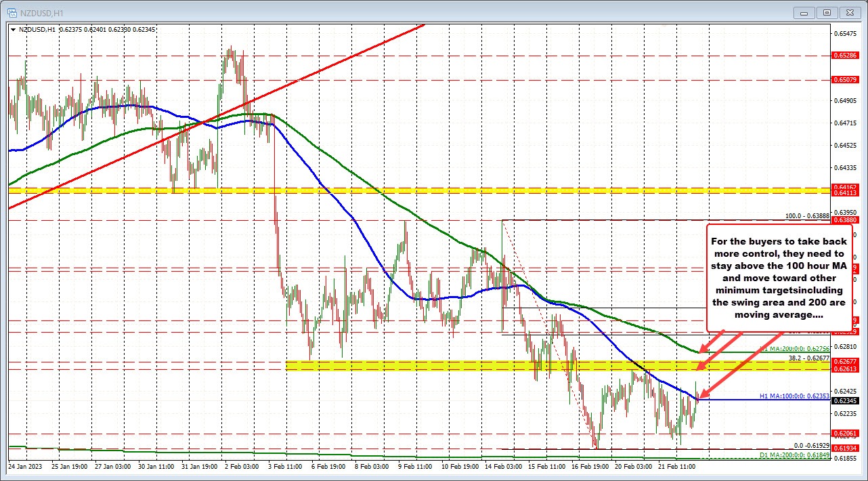Viewport: 868px width, 481px height.
Task: Open the chart dropdown triangle beside NZDUSD,H1
Action: point(14,29)
